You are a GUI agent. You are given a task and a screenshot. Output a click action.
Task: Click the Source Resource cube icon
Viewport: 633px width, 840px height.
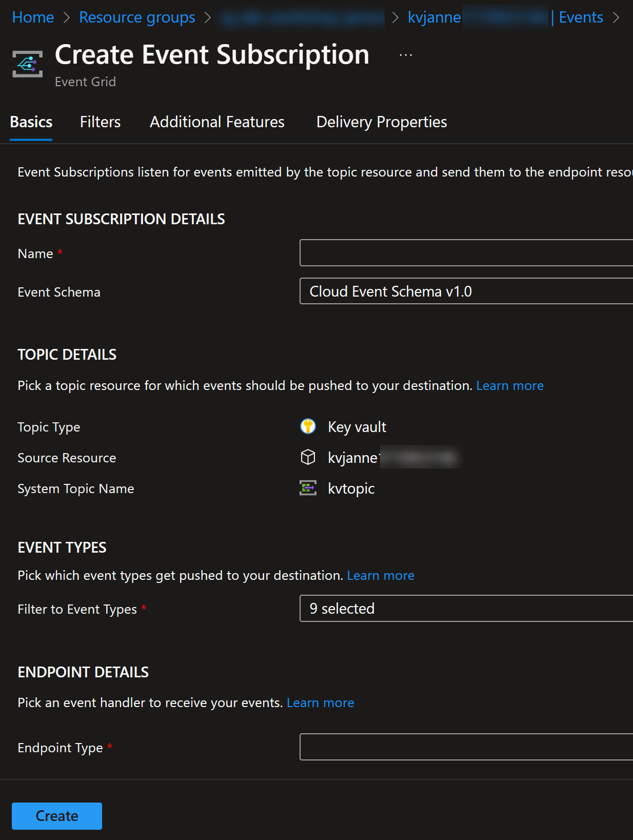click(308, 457)
